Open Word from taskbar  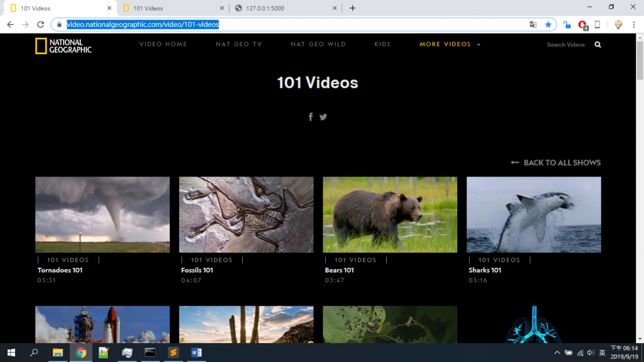tap(196, 353)
